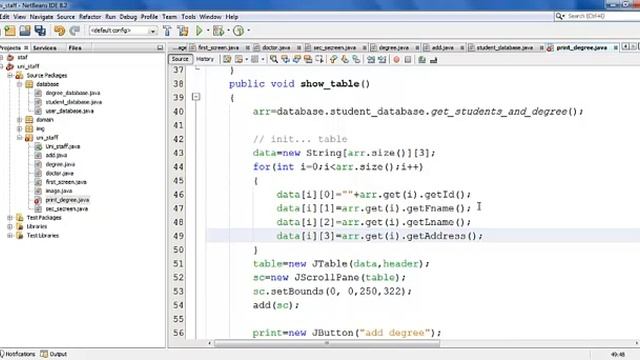Click Clean and Build Project icon
The width and height of the screenshot is (640, 360).
pyautogui.click(x=182, y=31)
